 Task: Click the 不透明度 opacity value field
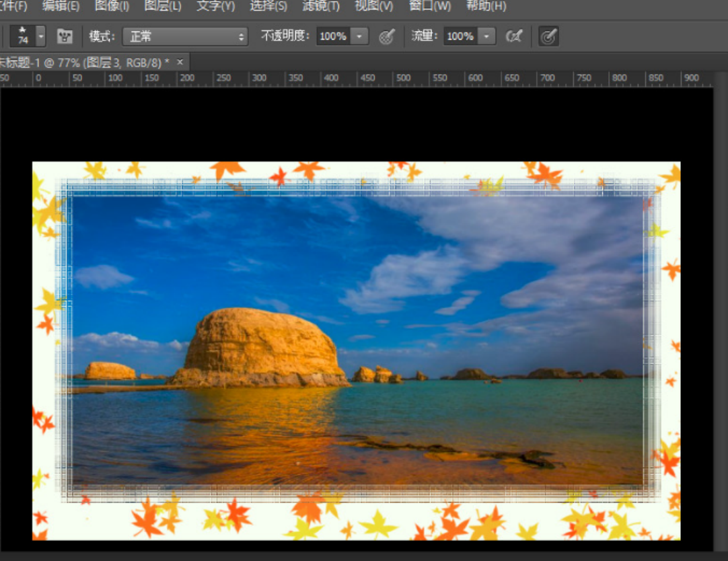[x=333, y=36]
